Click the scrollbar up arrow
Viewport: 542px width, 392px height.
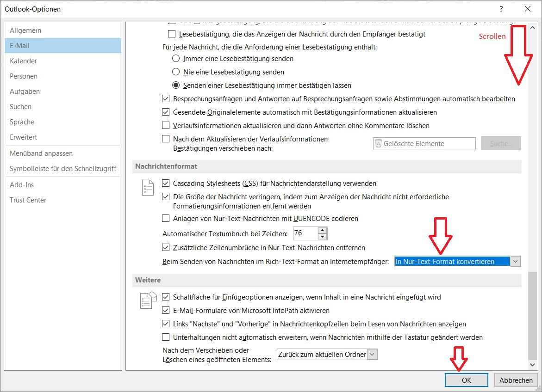[532, 28]
